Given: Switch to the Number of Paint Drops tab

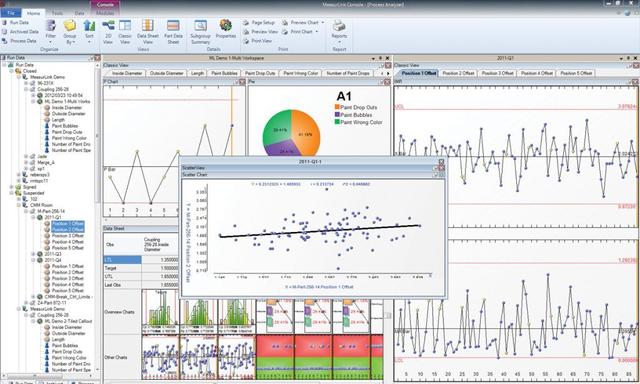Looking at the screenshot, I should point(348,73).
